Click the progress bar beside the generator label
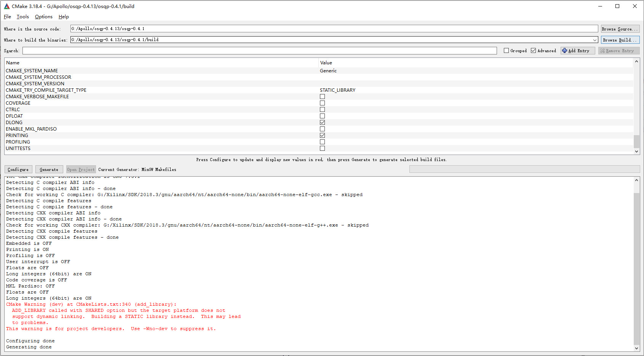 point(524,169)
